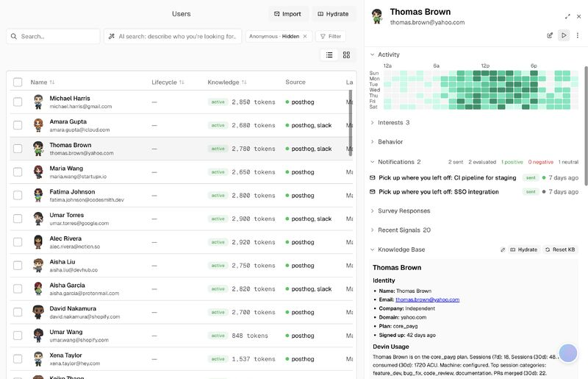The height and width of the screenshot is (379, 588).
Task: Expand the Recent Signals section
Action: tap(400, 230)
